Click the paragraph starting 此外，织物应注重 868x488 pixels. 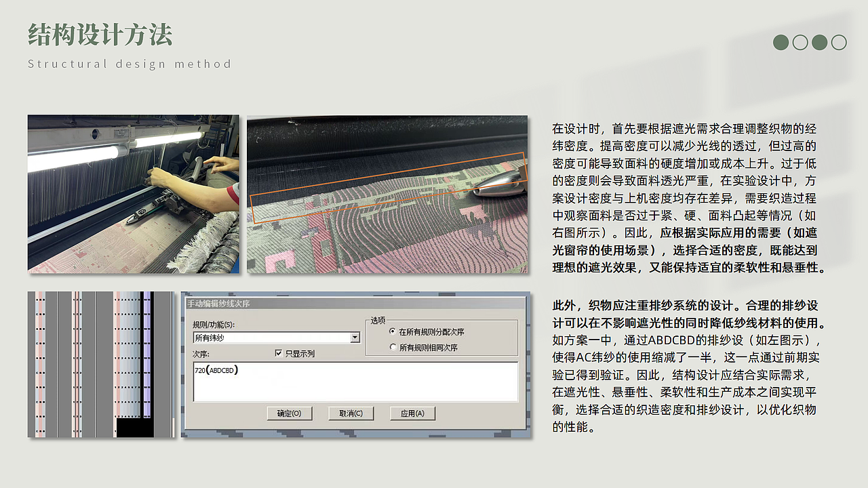(689, 366)
